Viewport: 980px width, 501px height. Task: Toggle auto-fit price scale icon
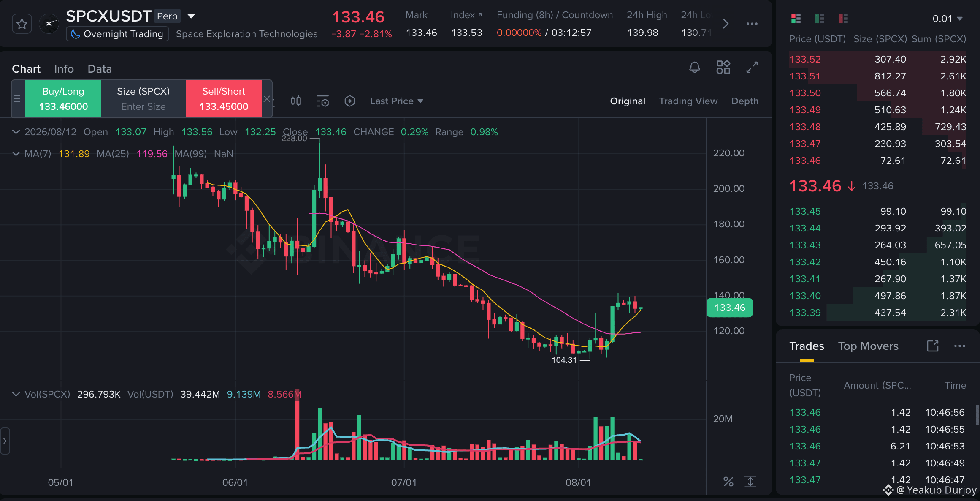[750, 482]
